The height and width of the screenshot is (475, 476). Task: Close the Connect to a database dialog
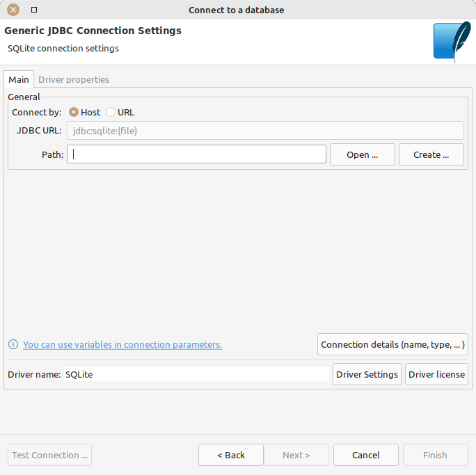click(13, 10)
